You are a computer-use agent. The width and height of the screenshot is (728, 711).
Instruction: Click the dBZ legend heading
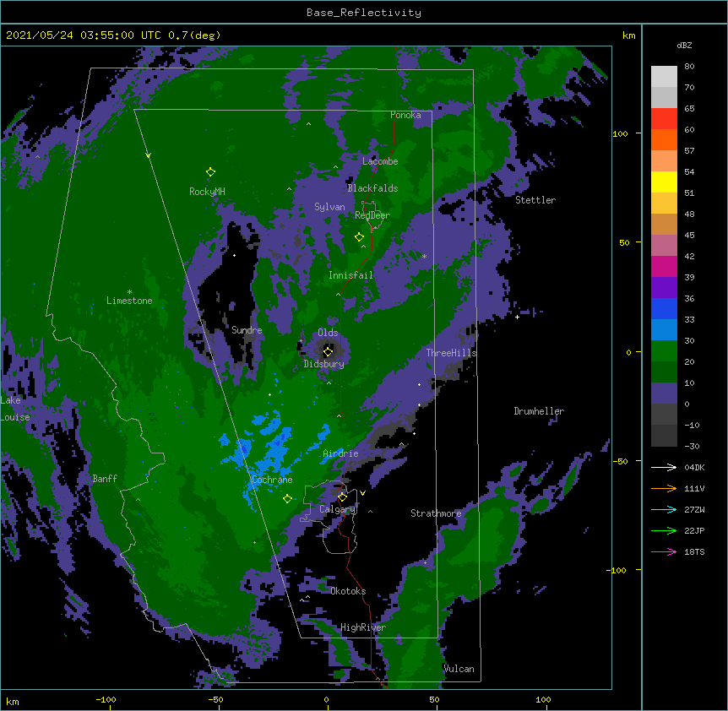tap(684, 45)
